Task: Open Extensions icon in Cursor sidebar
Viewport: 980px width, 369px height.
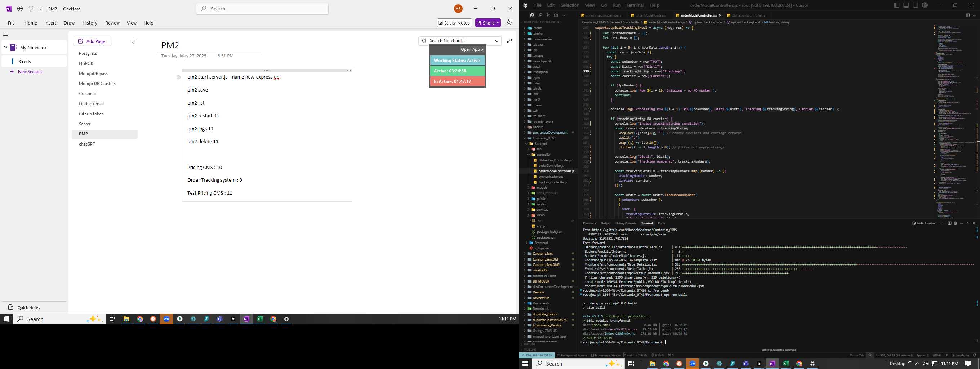Action: [556, 15]
